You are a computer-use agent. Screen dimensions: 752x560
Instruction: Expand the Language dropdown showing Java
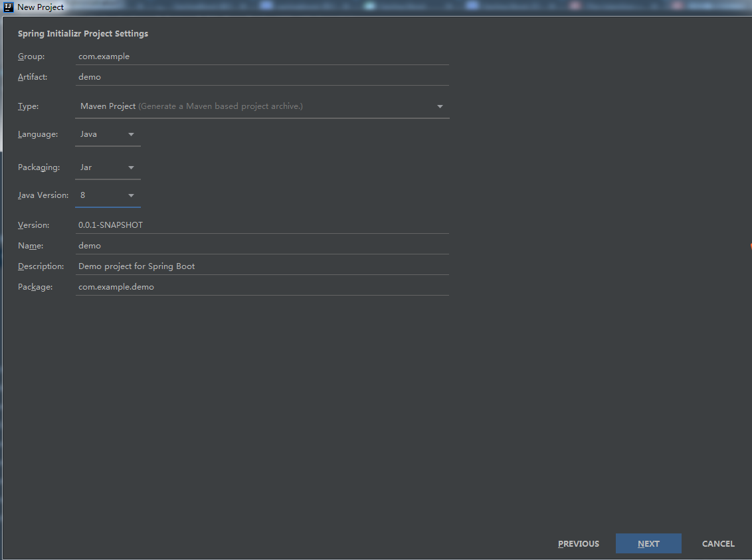click(x=108, y=134)
